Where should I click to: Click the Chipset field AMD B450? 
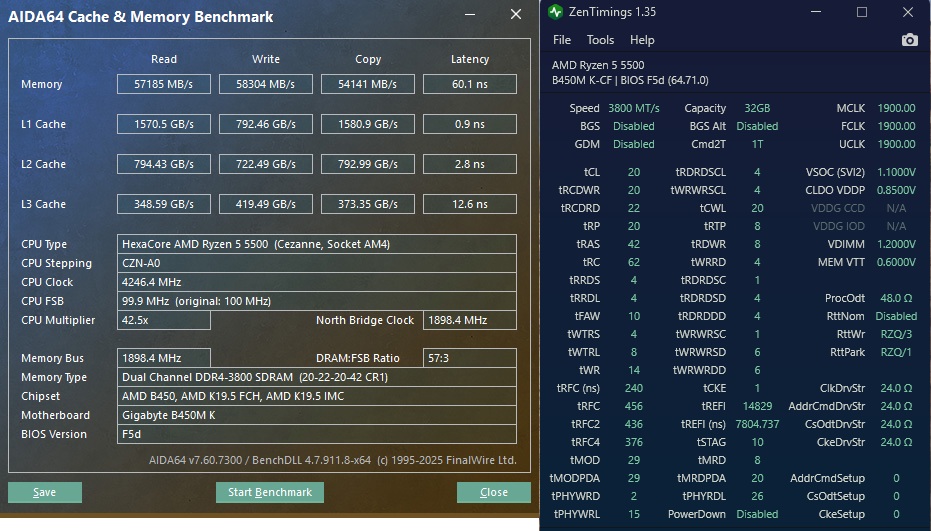pyautogui.click(x=316, y=396)
